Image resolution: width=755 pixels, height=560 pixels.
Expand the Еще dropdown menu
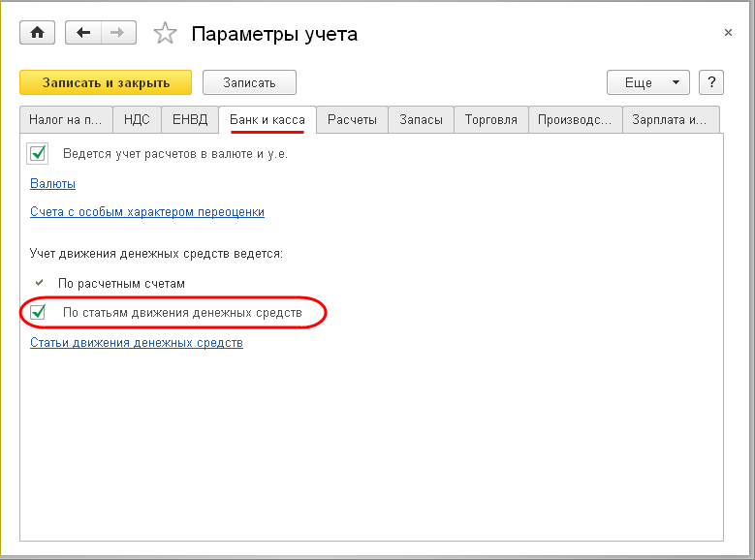(647, 82)
